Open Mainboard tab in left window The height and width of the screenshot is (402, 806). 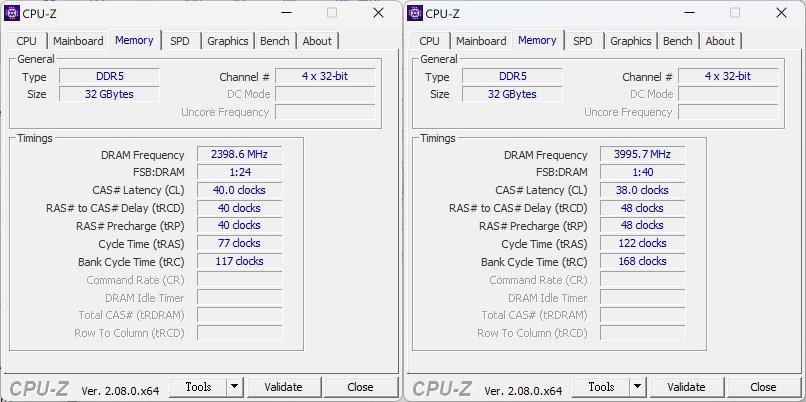(78, 41)
